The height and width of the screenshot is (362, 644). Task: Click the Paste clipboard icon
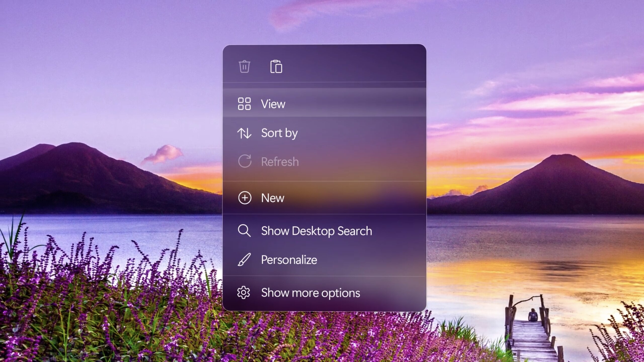click(x=276, y=67)
